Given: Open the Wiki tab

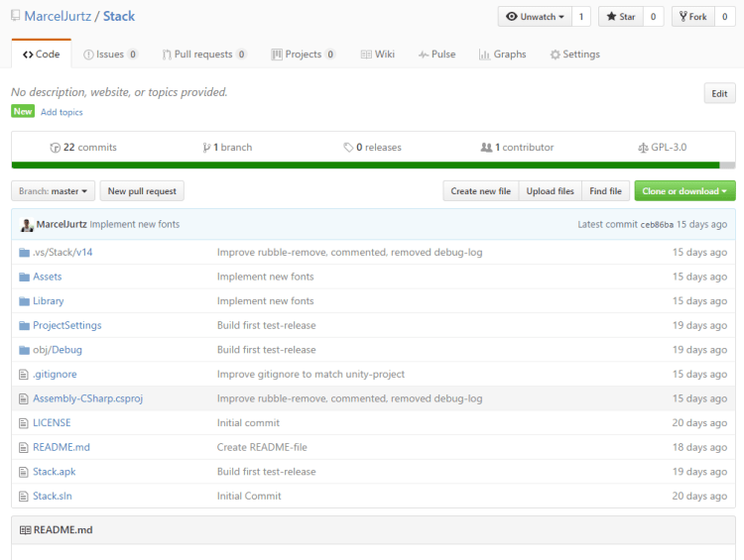Looking at the screenshot, I should coord(378,55).
